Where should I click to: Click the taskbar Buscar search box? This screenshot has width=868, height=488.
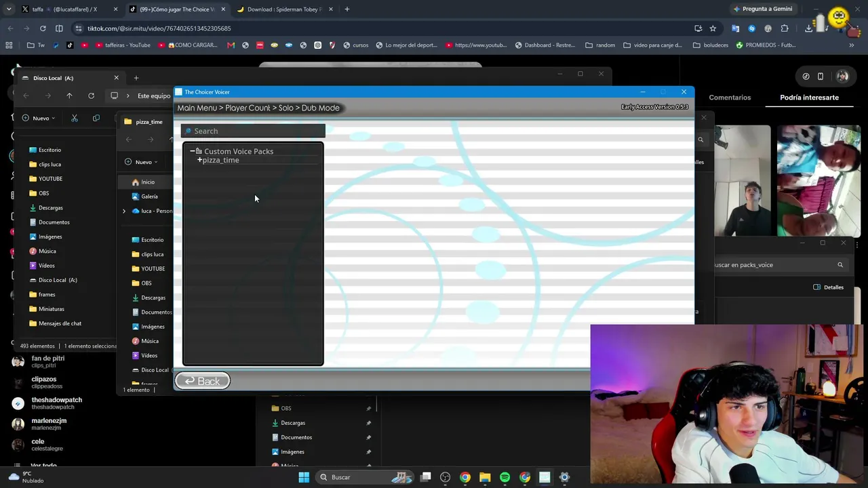click(x=363, y=477)
